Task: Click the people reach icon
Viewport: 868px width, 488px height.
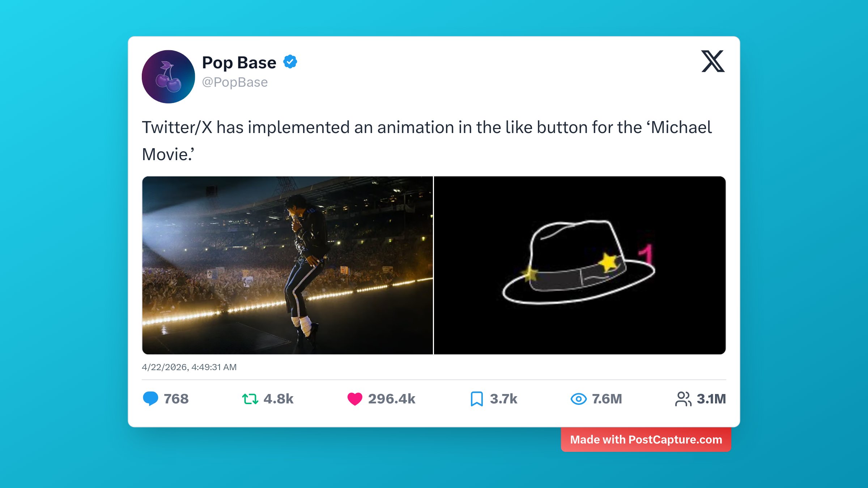Action: tap(683, 399)
